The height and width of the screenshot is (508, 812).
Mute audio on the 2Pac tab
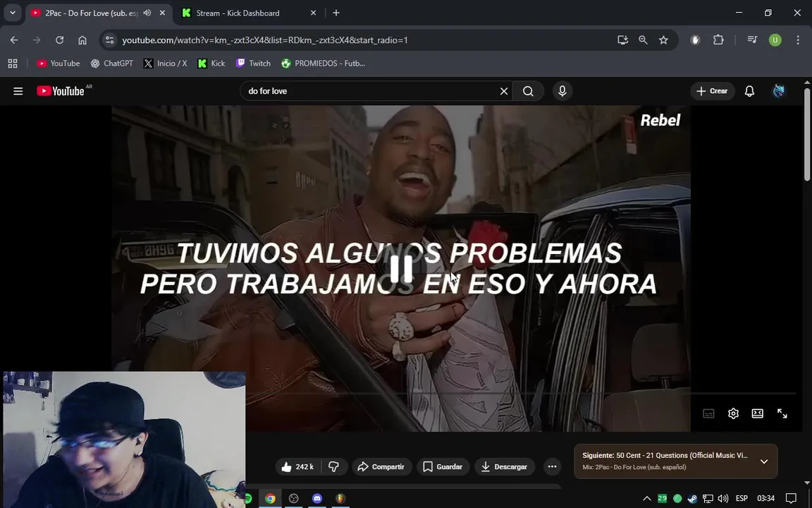pyautogui.click(x=147, y=13)
